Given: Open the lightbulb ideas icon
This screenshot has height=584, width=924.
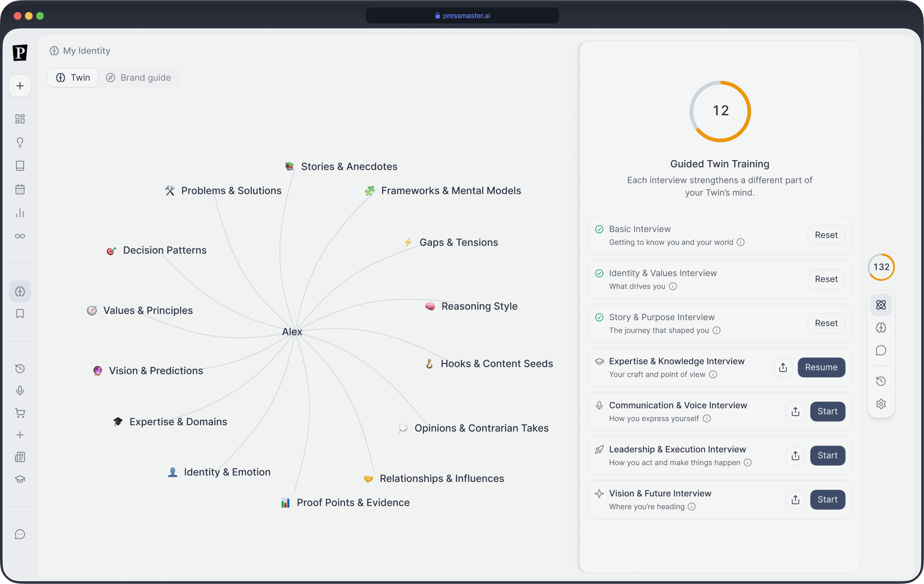Looking at the screenshot, I should 20,142.
